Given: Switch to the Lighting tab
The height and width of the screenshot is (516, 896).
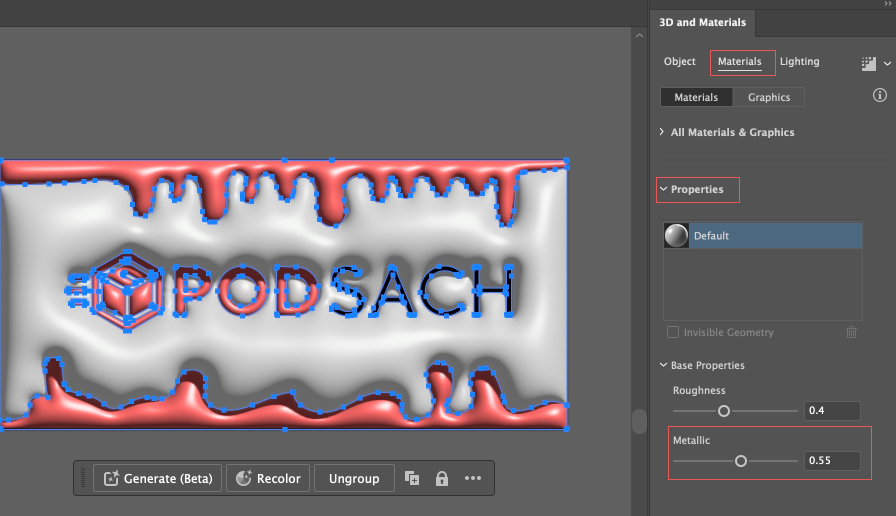Looking at the screenshot, I should (799, 61).
